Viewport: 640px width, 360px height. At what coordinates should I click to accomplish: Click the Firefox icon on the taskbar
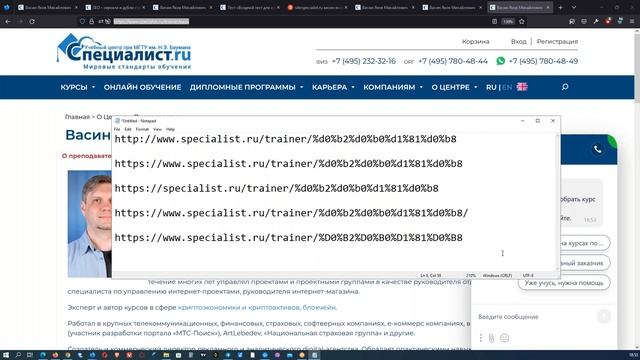click(x=55, y=355)
